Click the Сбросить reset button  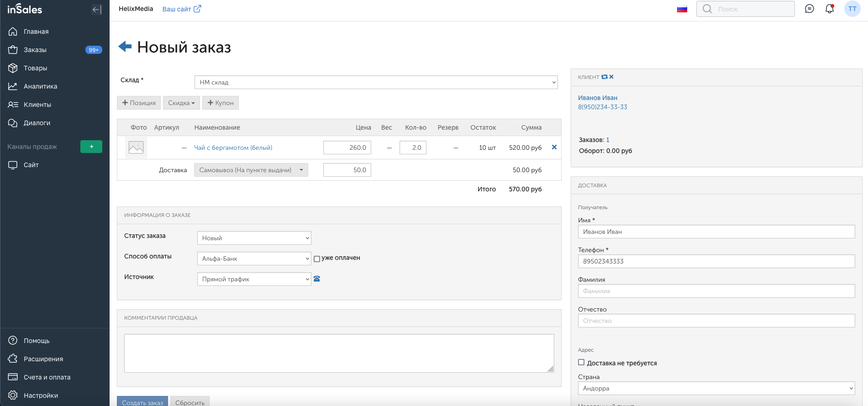190,401
